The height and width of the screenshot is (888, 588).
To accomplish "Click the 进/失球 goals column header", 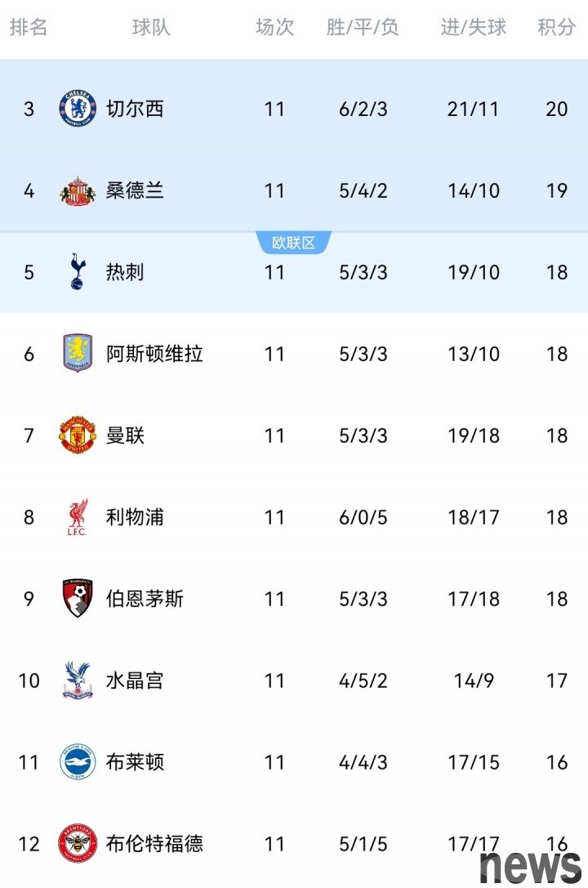I will [474, 27].
